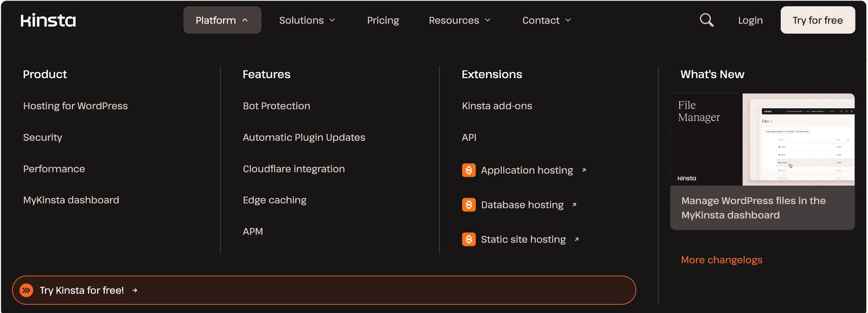Click the orange Application hosting icon
The image size is (868, 313).
[469, 170]
